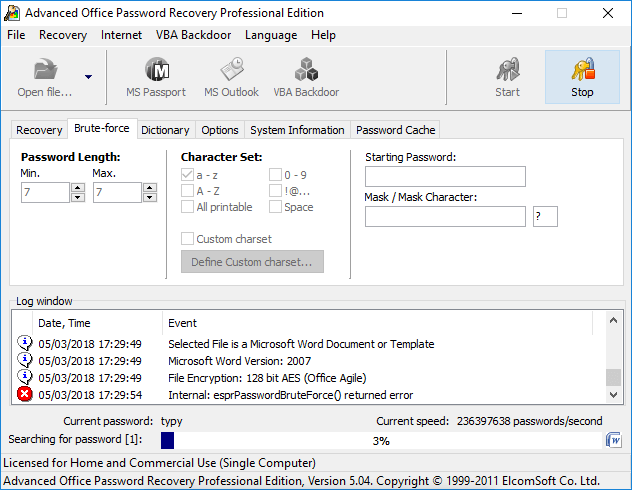The width and height of the screenshot is (632, 490).
Task: Click the Mask Character field showing ?
Action: pos(545,216)
